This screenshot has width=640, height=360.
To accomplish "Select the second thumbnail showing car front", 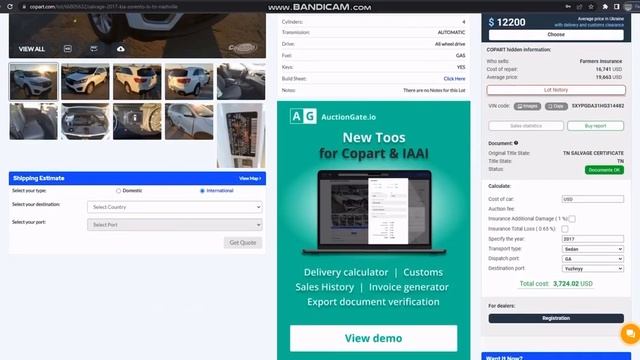I will 85,82.
